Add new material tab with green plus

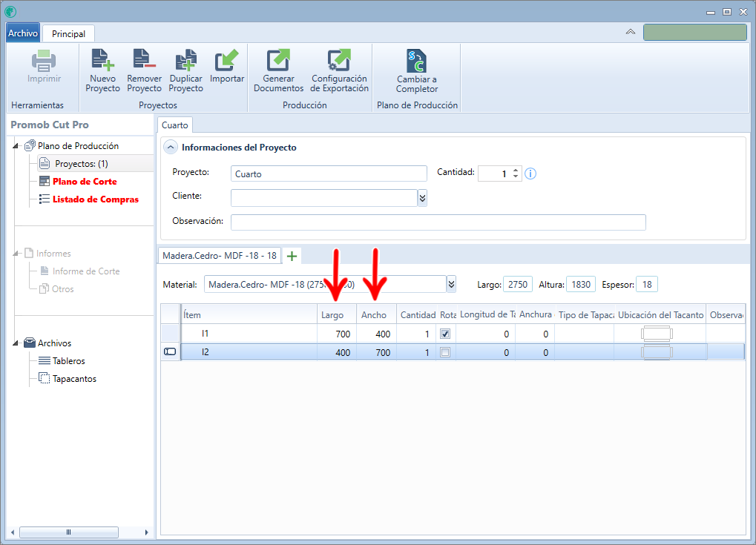pos(292,256)
